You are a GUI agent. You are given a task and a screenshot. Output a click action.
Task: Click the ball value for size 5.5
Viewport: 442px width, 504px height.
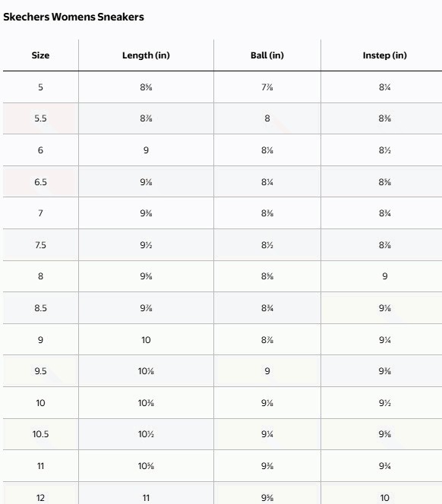[267, 118]
